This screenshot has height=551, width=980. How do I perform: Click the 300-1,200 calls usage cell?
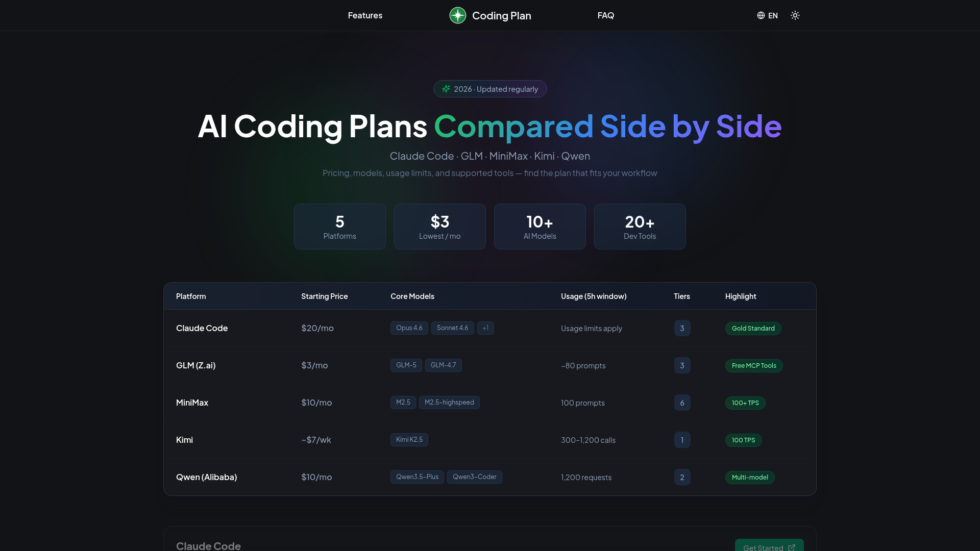point(588,440)
